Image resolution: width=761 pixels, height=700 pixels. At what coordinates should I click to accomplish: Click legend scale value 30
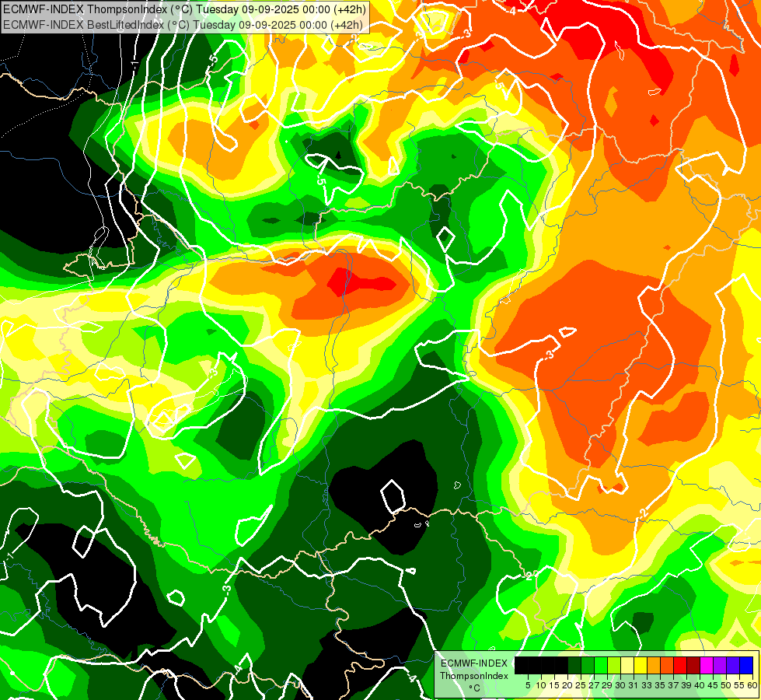[621, 685]
